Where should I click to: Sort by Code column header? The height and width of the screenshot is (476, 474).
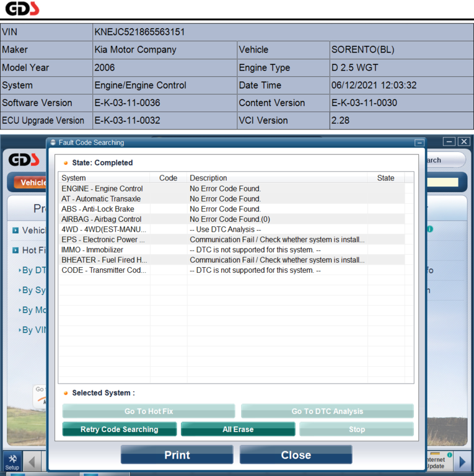[169, 178]
